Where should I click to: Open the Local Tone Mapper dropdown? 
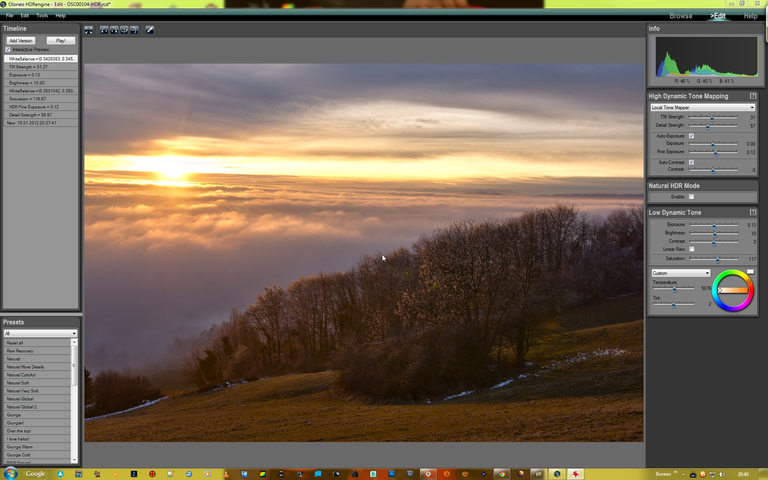[702, 107]
